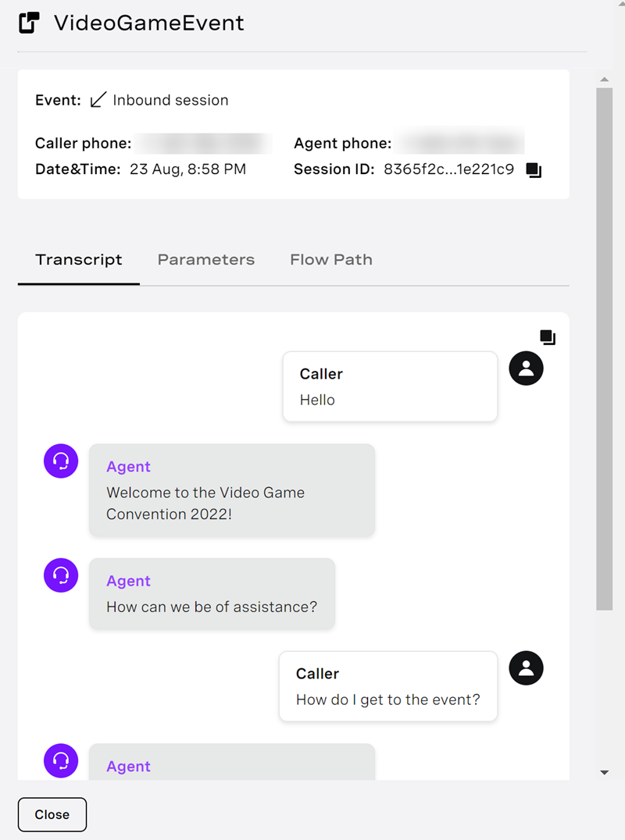
Task: Click the blurred caller phone number
Action: 203,143
